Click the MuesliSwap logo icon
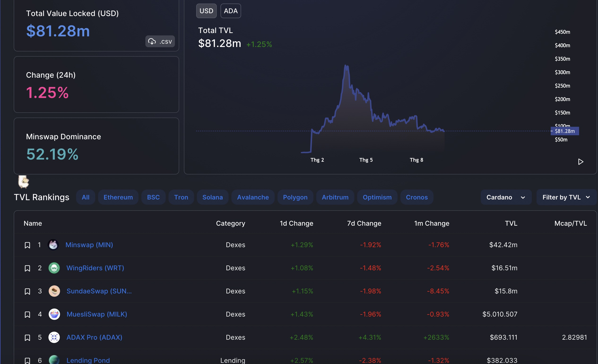598x364 pixels. click(x=54, y=314)
